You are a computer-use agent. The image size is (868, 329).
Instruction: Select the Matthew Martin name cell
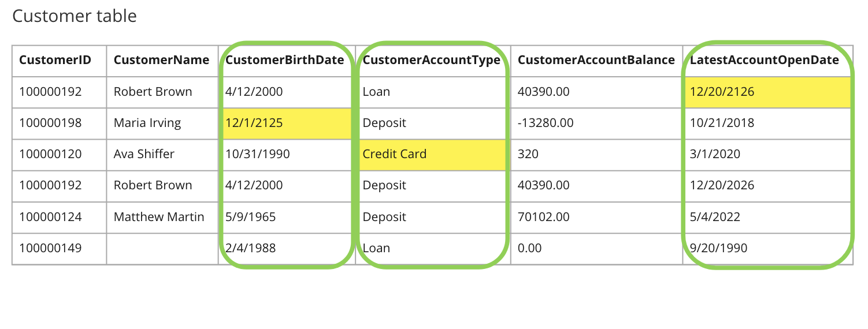click(159, 217)
